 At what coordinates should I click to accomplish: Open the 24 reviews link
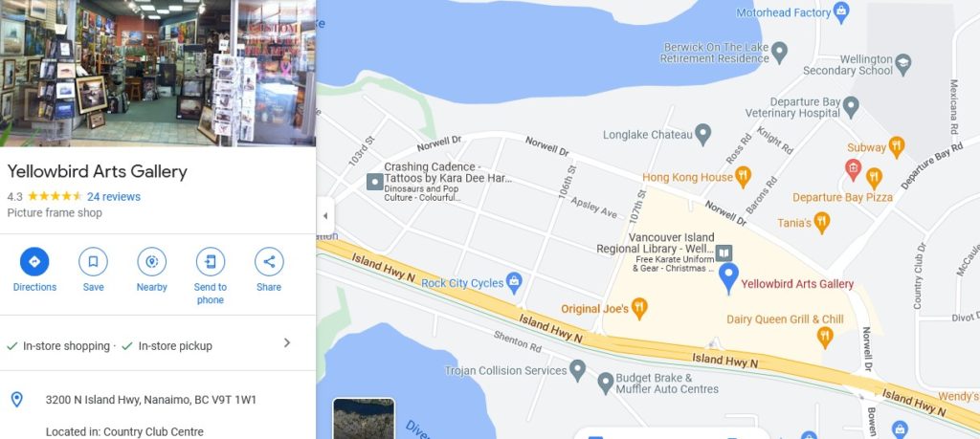[x=114, y=197]
